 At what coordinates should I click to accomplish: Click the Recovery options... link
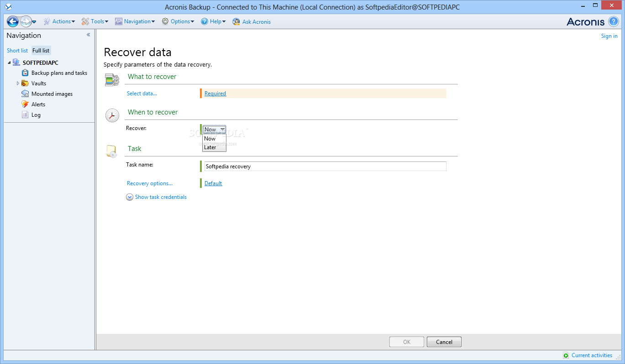point(150,183)
